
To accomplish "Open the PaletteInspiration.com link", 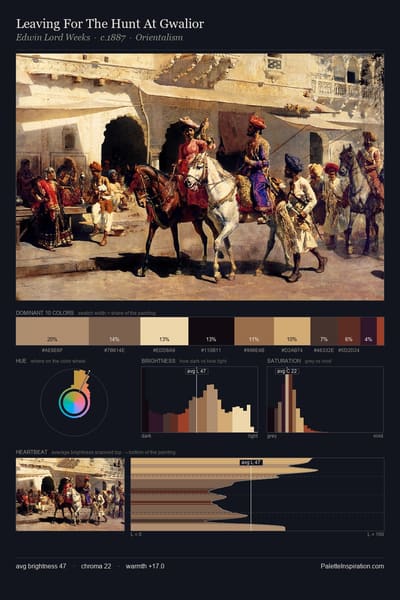I will click(x=352, y=566).
